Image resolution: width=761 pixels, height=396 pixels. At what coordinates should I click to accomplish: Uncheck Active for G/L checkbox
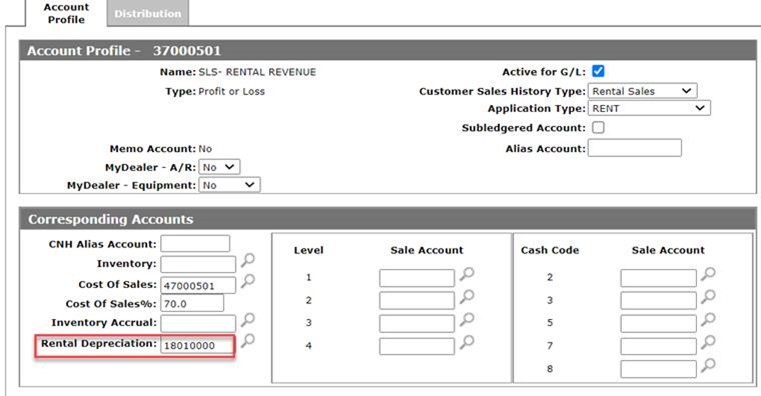(x=598, y=71)
